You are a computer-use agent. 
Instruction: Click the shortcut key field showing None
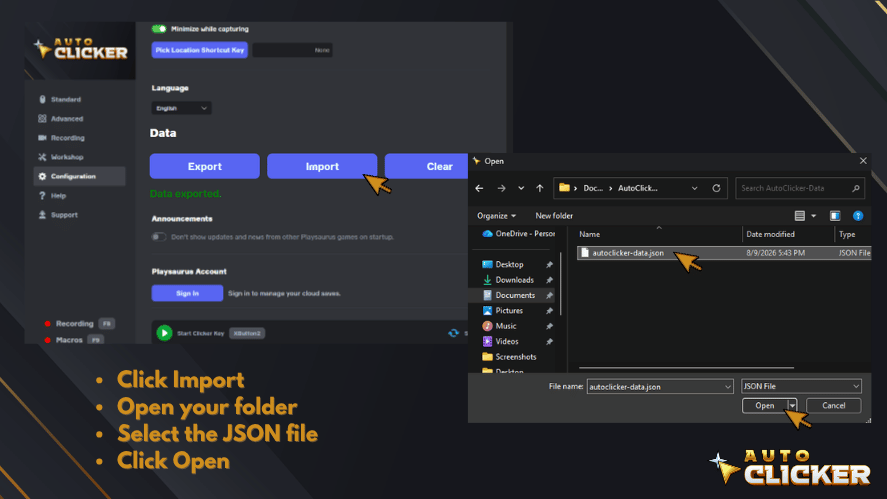292,50
